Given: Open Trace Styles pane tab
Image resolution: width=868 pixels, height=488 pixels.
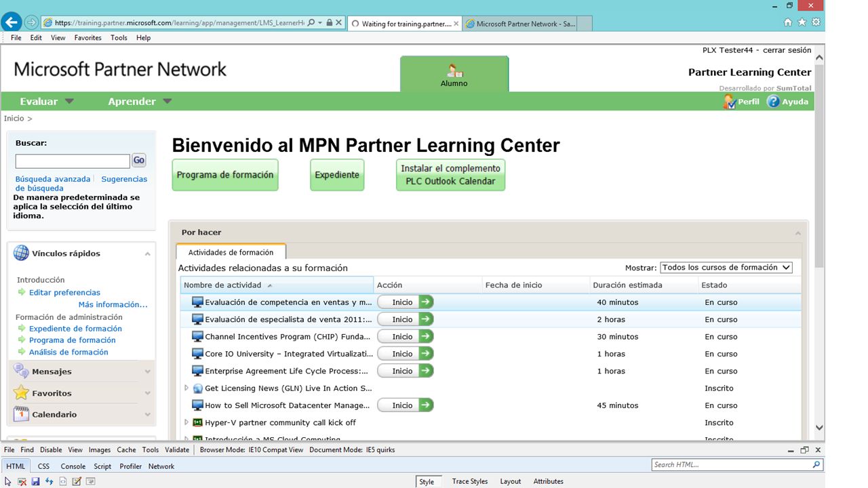Looking at the screenshot, I should pos(470,481).
